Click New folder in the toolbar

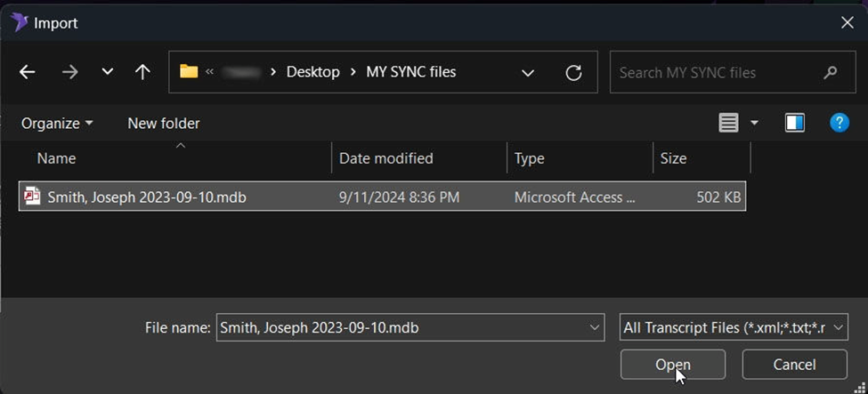coord(164,123)
